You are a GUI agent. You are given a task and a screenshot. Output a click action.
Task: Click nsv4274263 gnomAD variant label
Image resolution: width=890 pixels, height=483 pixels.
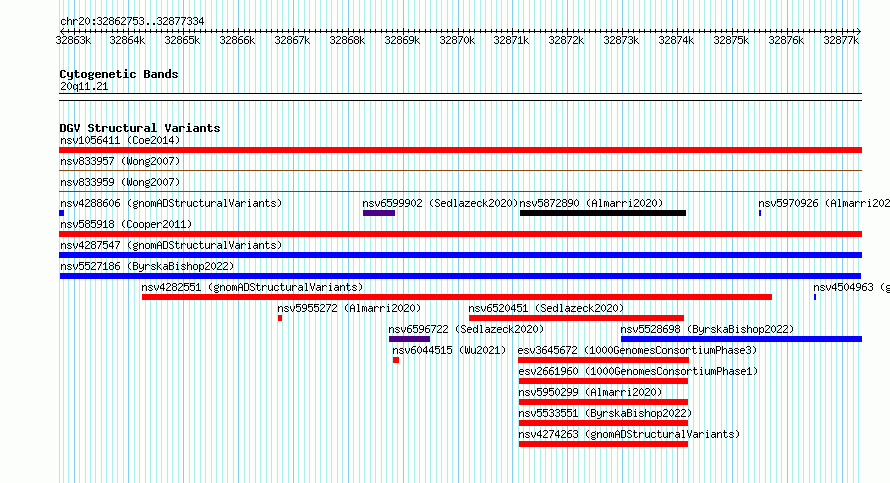tap(629, 434)
